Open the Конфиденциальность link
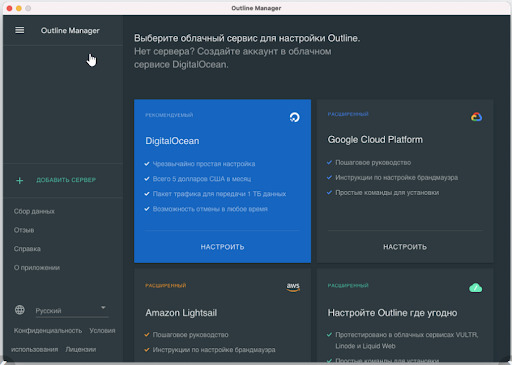The width and height of the screenshot is (512, 365). (x=48, y=330)
